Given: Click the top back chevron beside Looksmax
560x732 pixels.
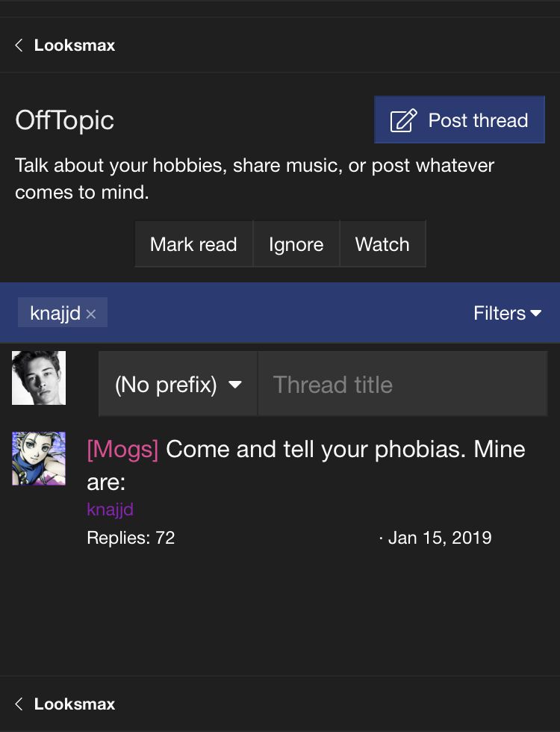Looking at the screenshot, I should (x=19, y=46).
